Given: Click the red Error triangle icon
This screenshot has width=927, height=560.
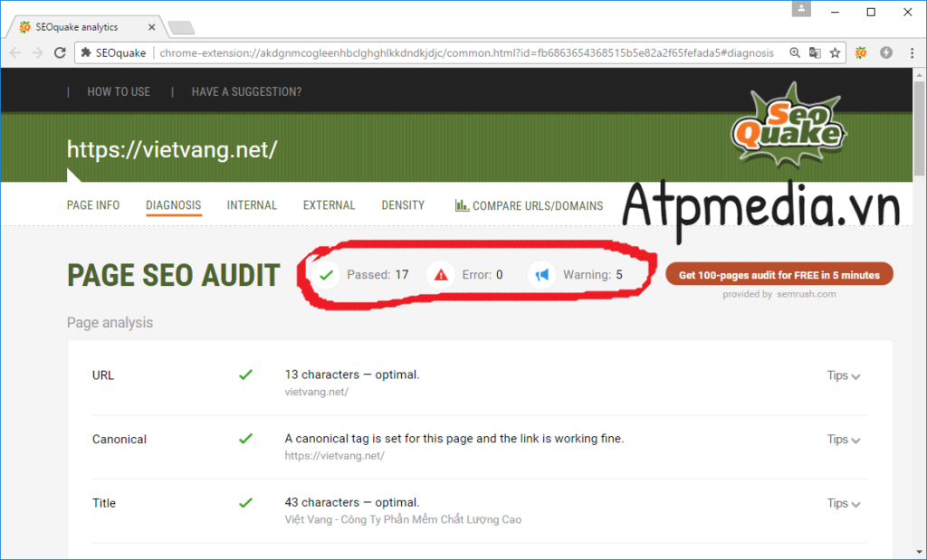Looking at the screenshot, I should tap(441, 275).
